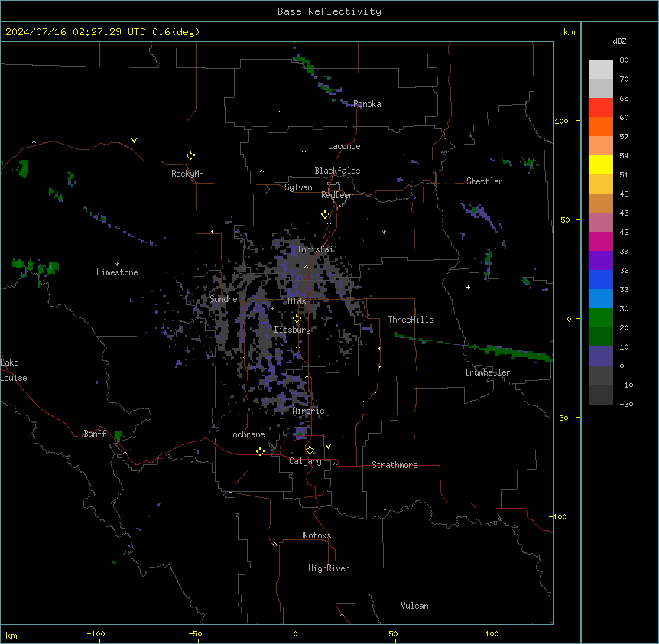The image size is (659, 644).
Task: Click the Base_Reflectivity title text
Action: tap(329, 11)
